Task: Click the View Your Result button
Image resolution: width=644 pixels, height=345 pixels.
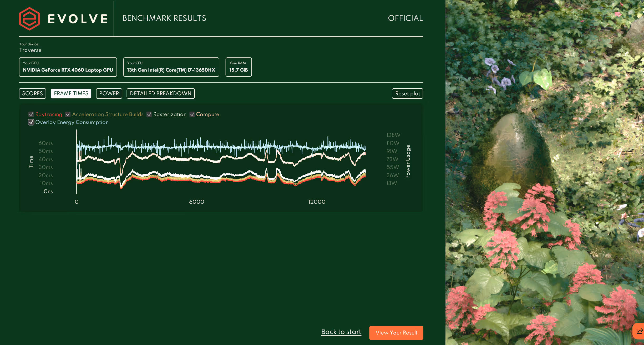Action: click(x=396, y=333)
